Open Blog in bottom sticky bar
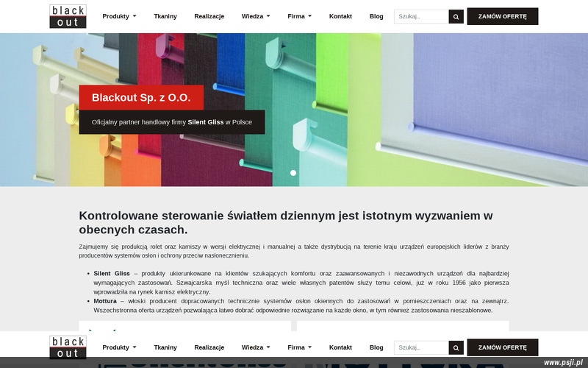The image size is (588, 368). pos(376,347)
